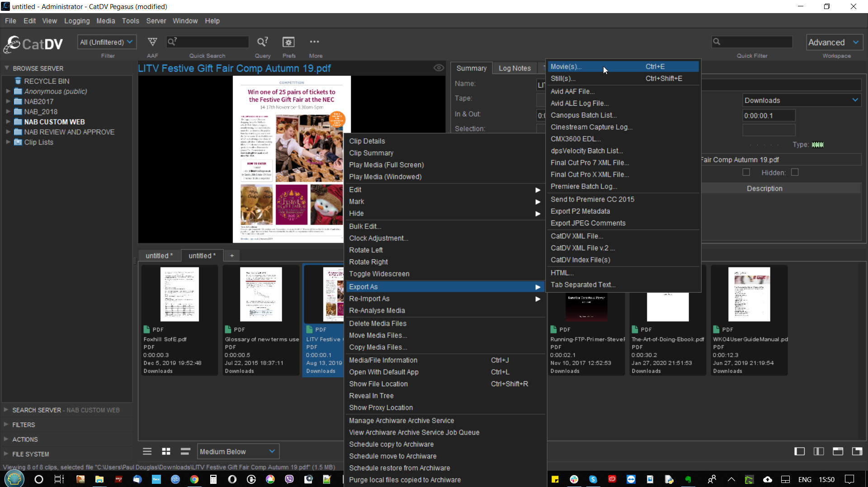Select top-panel window layout icon
Viewport: 868px width, 487px height.
[838, 451]
